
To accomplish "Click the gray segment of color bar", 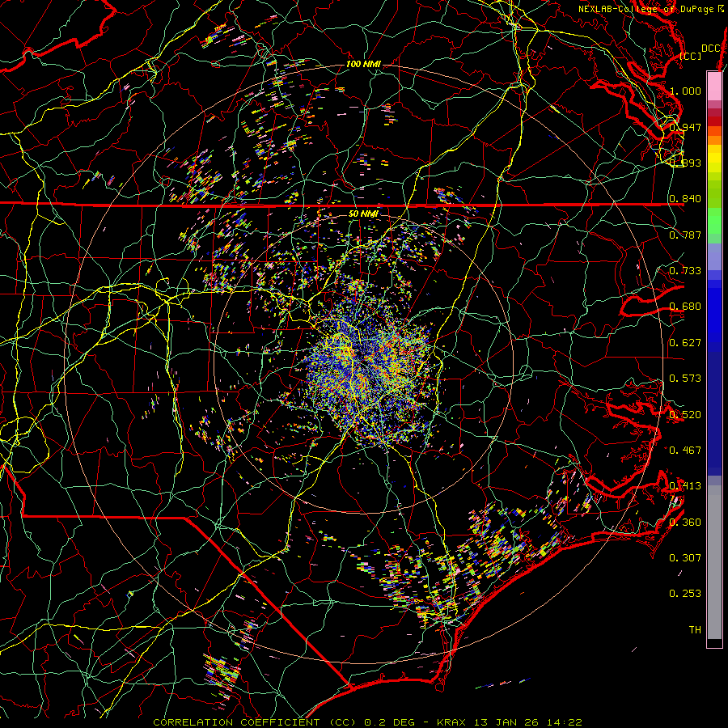I will point(714,562).
